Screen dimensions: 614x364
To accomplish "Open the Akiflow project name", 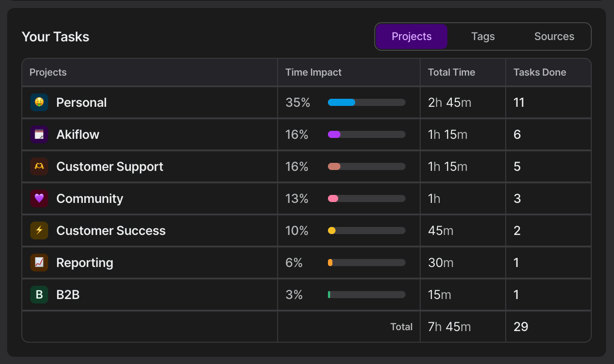I will (78, 134).
